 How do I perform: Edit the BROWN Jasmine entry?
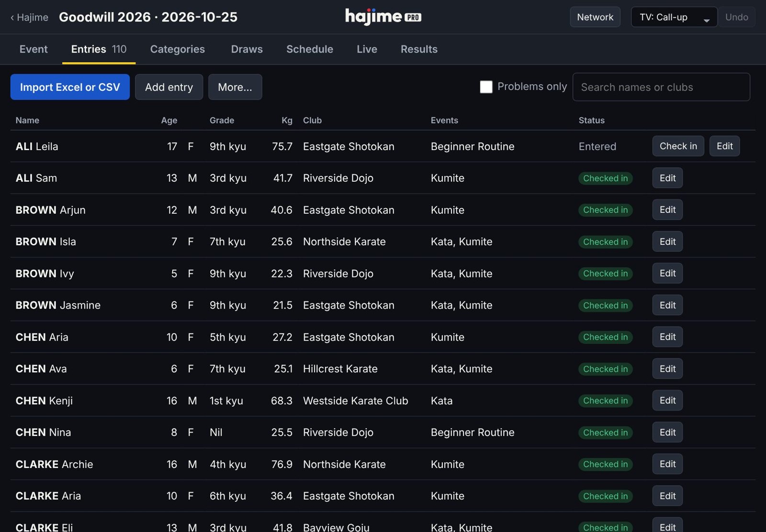pyautogui.click(x=667, y=305)
